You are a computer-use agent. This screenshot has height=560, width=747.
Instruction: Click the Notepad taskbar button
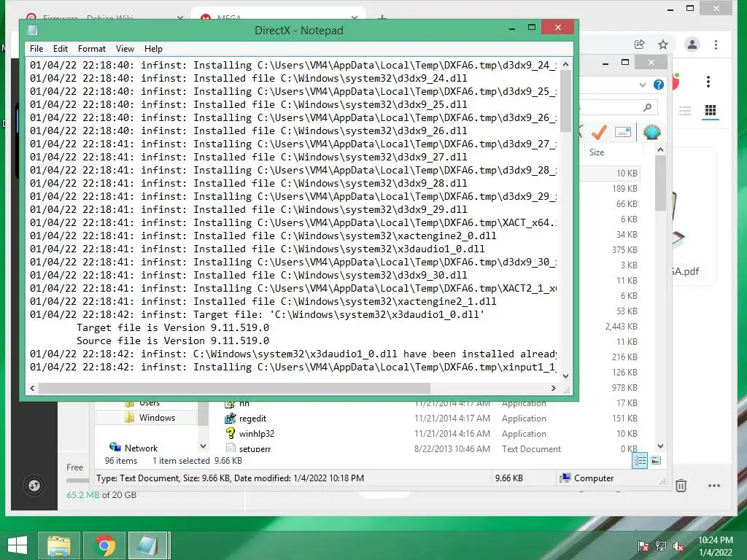(147, 545)
